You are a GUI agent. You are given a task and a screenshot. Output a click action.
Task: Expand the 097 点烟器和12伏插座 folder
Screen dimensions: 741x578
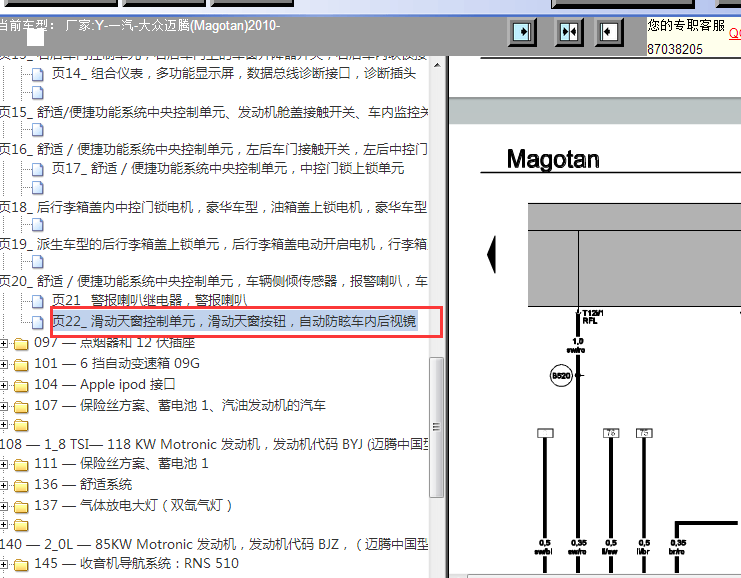pos(4,344)
